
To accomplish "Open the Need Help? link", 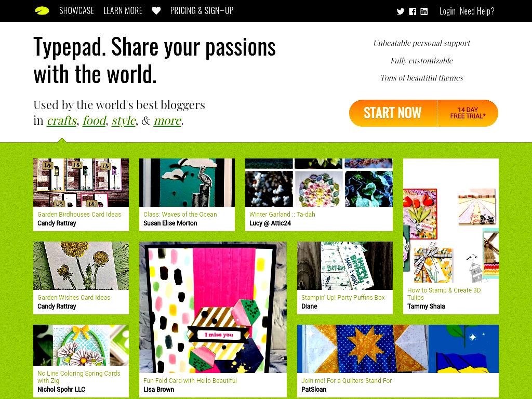I will tap(477, 11).
